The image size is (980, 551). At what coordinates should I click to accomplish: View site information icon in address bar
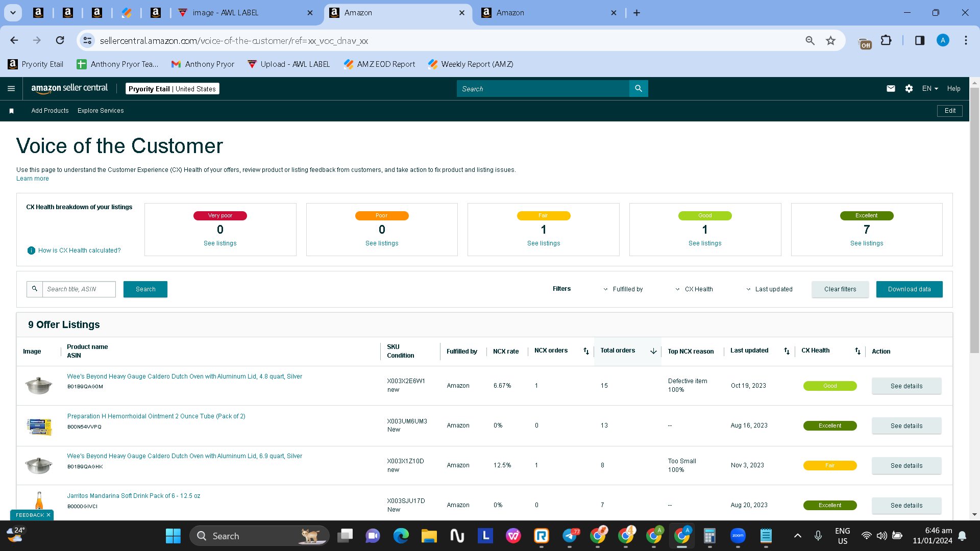pyautogui.click(x=88, y=40)
